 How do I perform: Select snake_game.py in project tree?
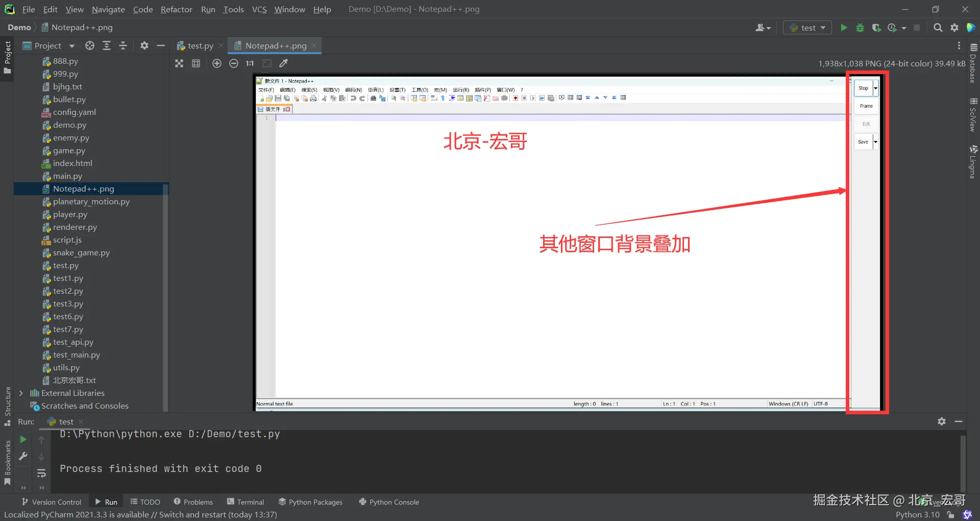81,253
